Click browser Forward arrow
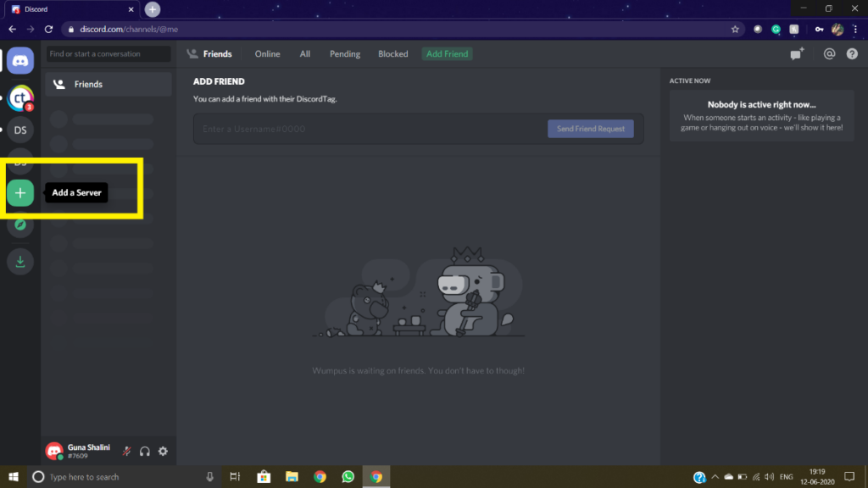The height and width of the screenshot is (488, 868). (x=31, y=30)
